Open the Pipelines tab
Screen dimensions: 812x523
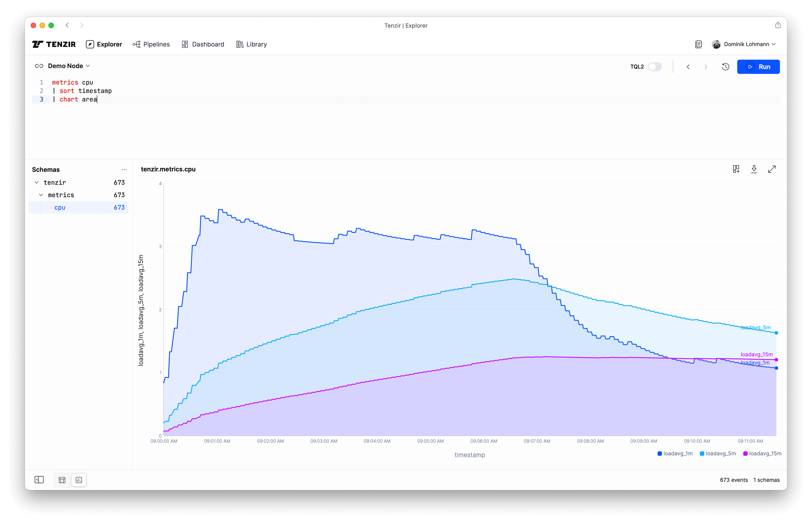point(151,44)
